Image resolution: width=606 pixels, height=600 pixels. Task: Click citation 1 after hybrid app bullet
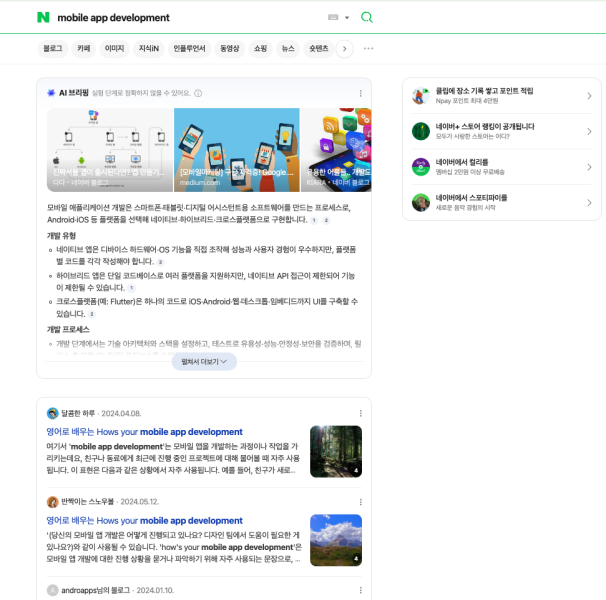131,288
